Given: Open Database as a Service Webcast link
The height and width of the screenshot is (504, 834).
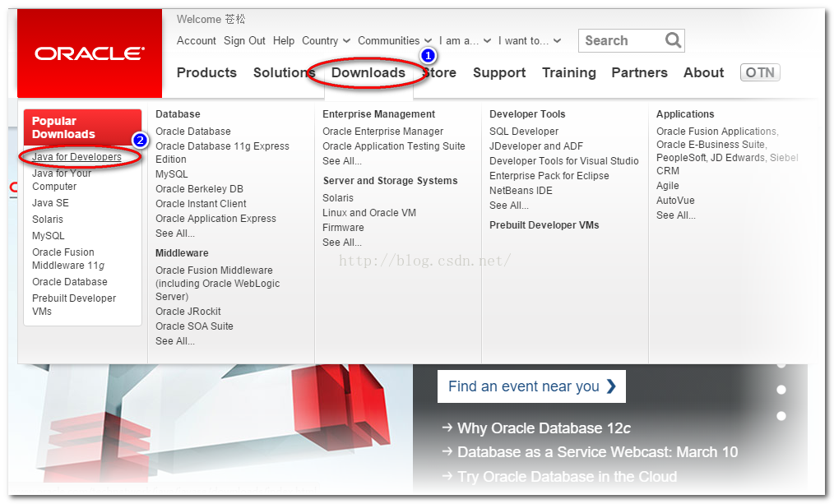Looking at the screenshot, I should tap(597, 452).
